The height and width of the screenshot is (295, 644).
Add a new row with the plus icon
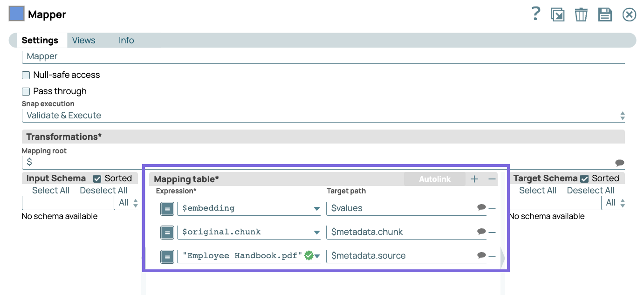(x=474, y=178)
